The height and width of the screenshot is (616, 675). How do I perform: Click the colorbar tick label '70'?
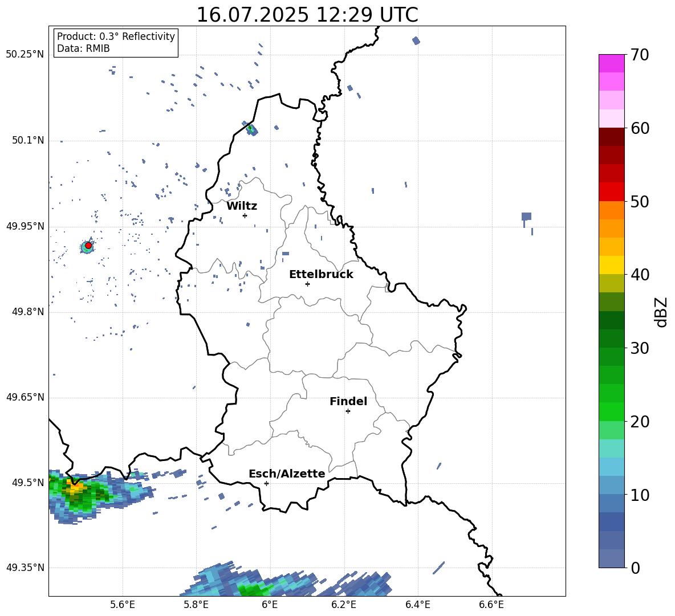pos(640,55)
